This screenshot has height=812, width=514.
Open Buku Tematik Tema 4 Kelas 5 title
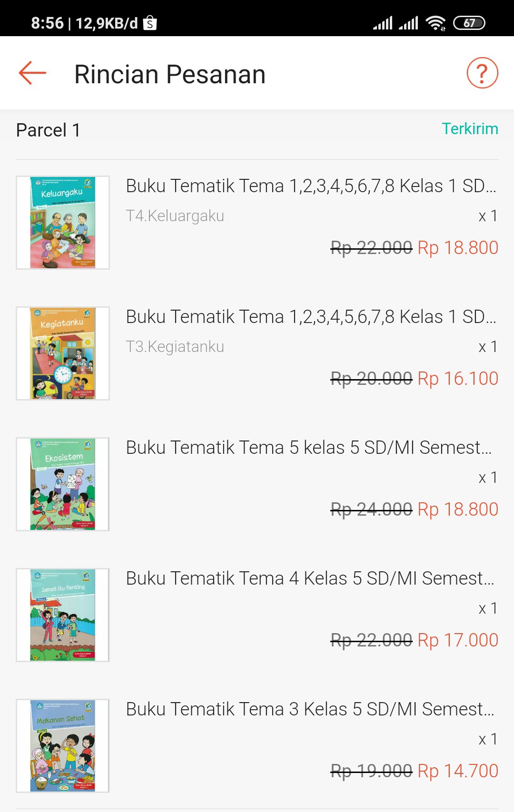(x=310, y=578)
